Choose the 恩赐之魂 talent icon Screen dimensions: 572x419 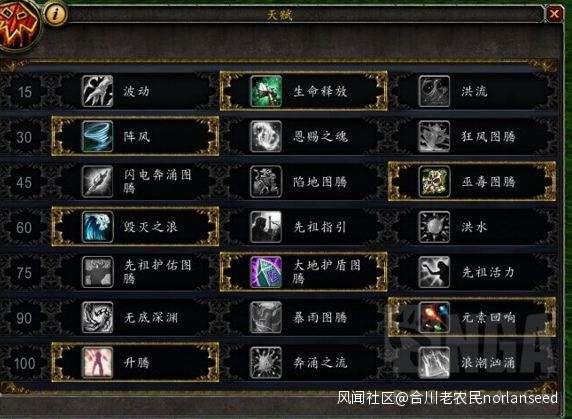tap(266, 136)
